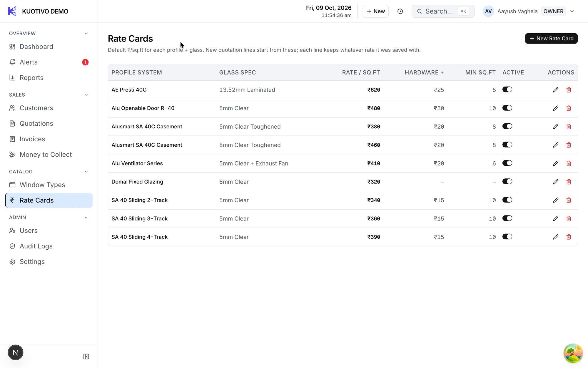Edit the Domal Fixed Glazing rate card
The height and width of the screenshot is (368, 588).
[x=555, y=182]
